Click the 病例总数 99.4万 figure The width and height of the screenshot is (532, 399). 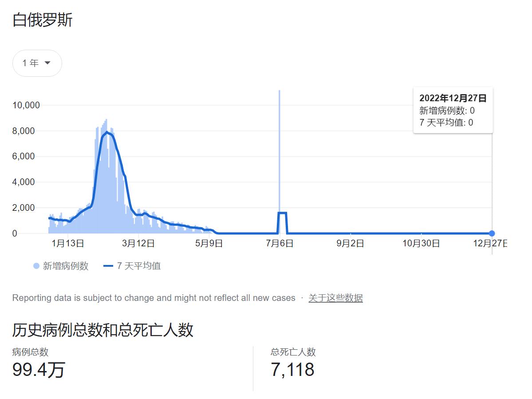[39, 369]
